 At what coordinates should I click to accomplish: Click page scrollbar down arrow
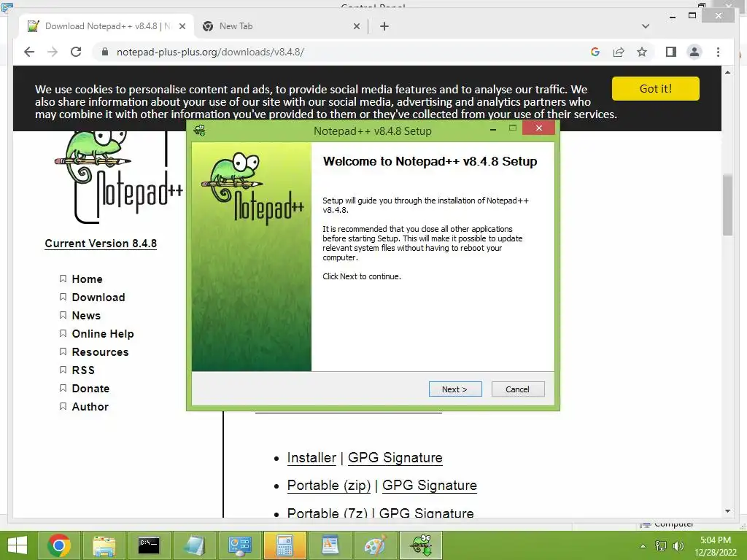click(727, 511)
